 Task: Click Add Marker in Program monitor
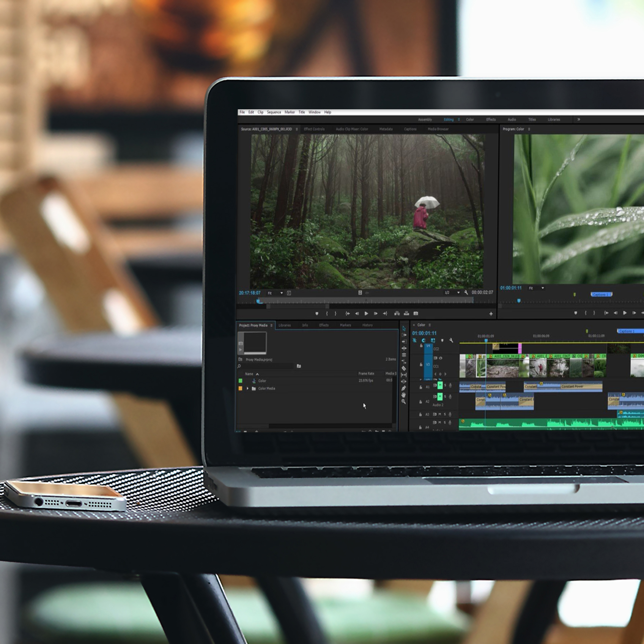pyautogui.click(x=576, y=313)
